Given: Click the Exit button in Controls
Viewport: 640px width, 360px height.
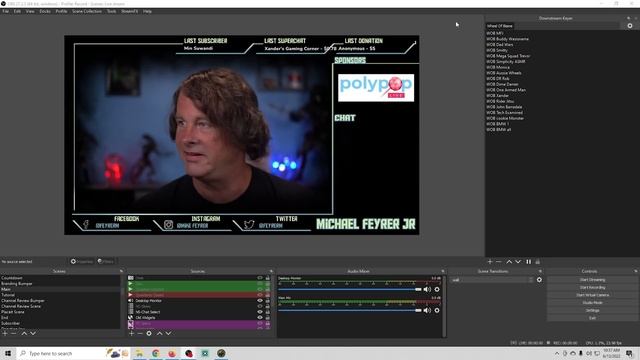Looking at the screenshot, I should (592, 318).
